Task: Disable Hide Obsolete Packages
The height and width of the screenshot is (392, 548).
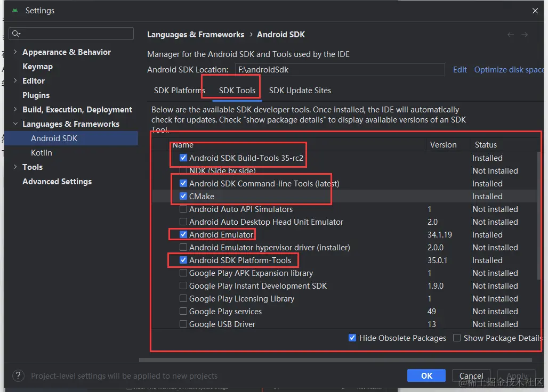Action: coord(352,338)
